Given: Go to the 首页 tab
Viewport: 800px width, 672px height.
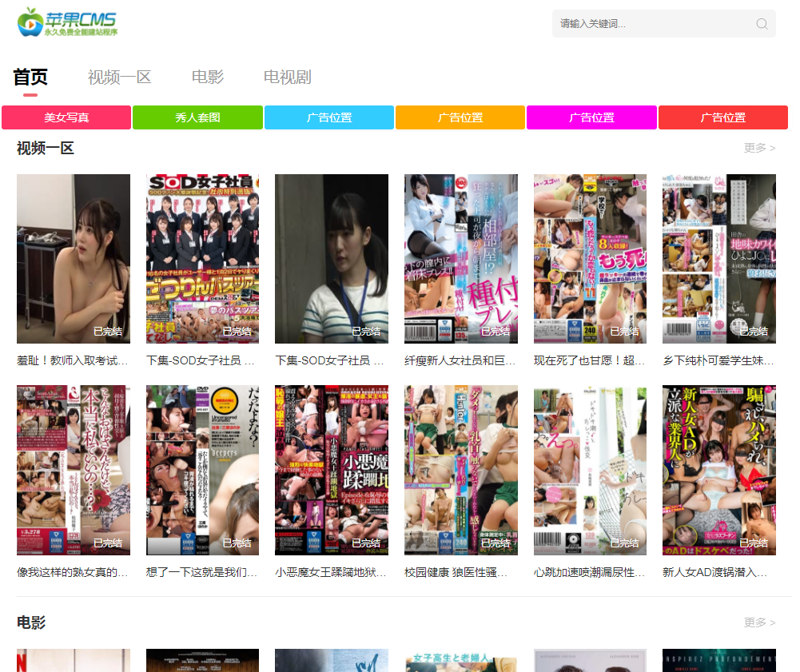Looking at the screenshot, I should click(30, 77).
